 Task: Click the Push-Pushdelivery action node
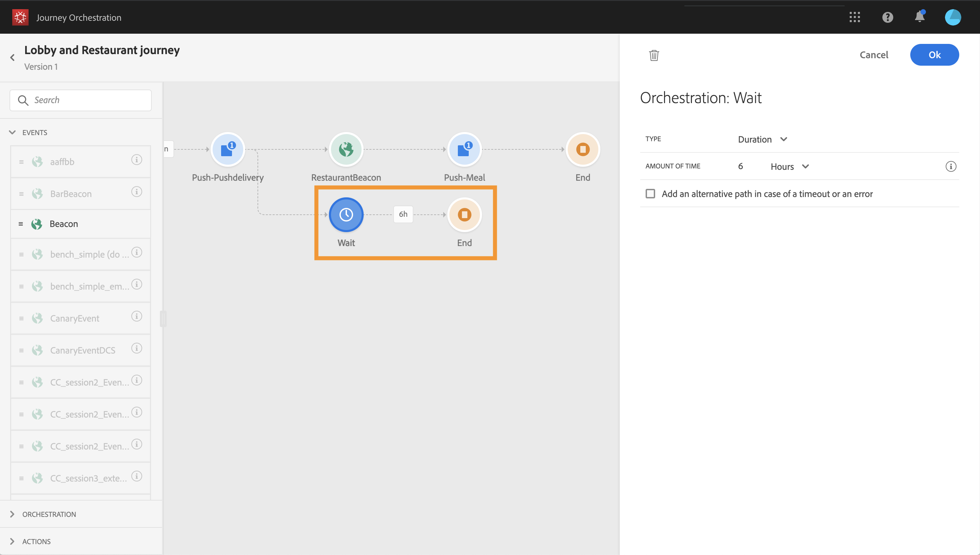(x=228, y=149)
